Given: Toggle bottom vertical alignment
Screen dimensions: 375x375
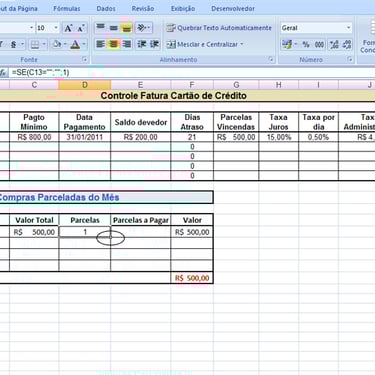Looking at the screenshot, I should pos(126,28).
